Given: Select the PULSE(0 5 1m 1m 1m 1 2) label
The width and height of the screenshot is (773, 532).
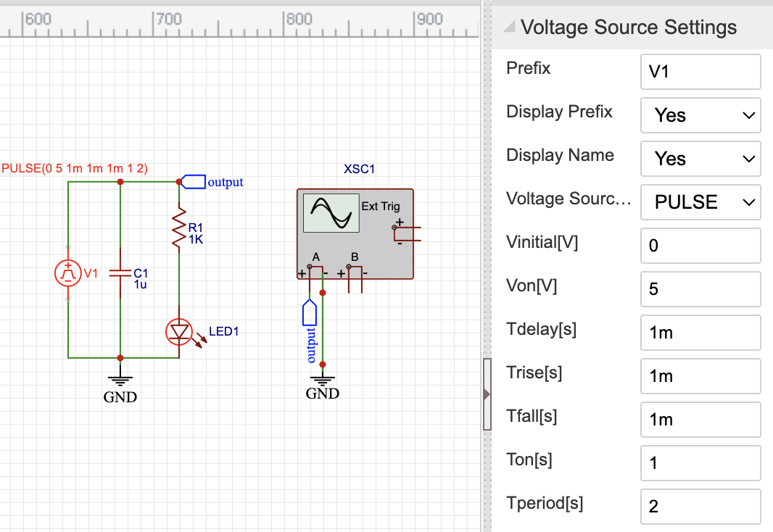Looking at the screenshot, I should pos(75,168).
